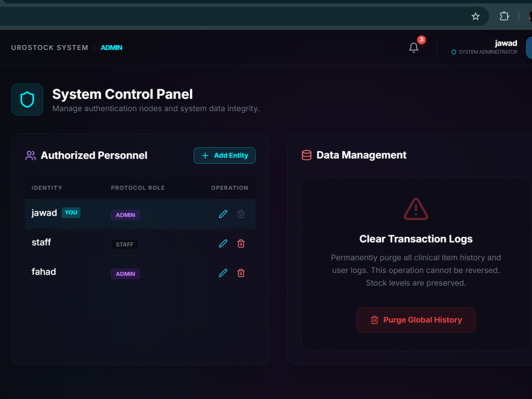Image resolution: width=532 pixels, height=399 pixels.
Task: Click the YOU tag next to jawad
Action: click(x=71, y=212)
